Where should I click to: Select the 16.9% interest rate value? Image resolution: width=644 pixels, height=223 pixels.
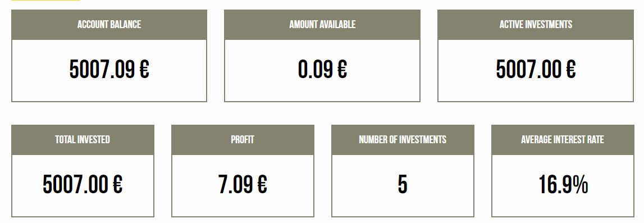tap(563, 184)
